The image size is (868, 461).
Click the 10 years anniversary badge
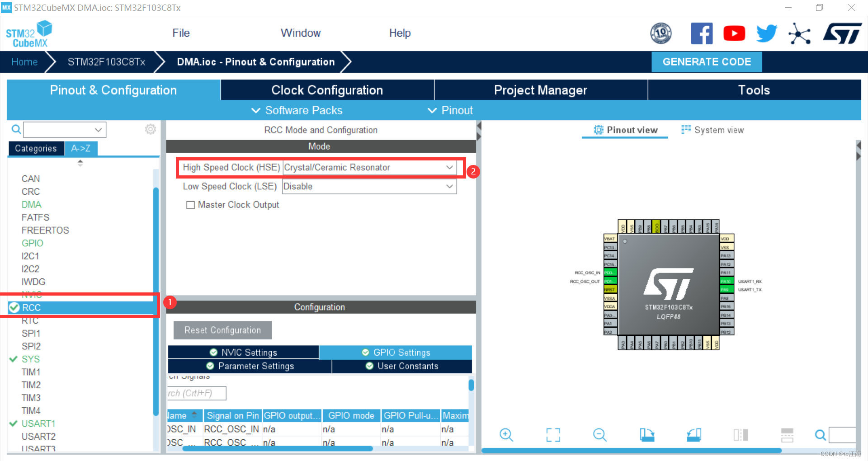click(661, 33)
